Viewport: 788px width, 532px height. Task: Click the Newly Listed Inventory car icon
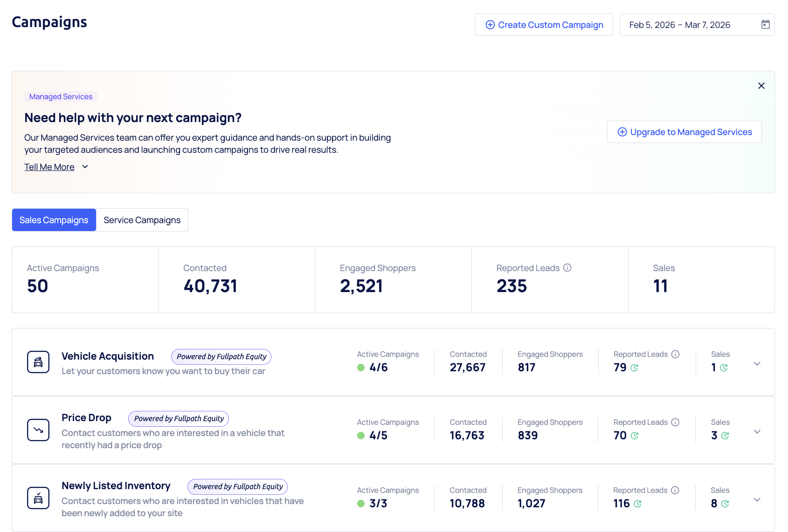(x=38, y=498)
